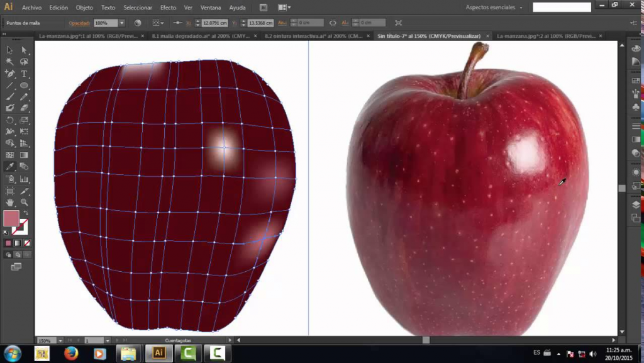
Task: Choose the Eyedropper tool in toolbox
Action: pos(10,167)
